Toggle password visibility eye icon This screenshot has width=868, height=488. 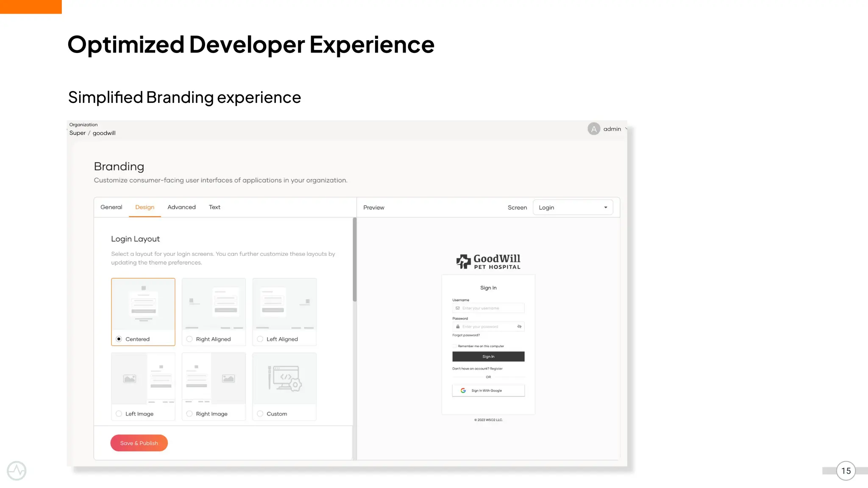519,327
